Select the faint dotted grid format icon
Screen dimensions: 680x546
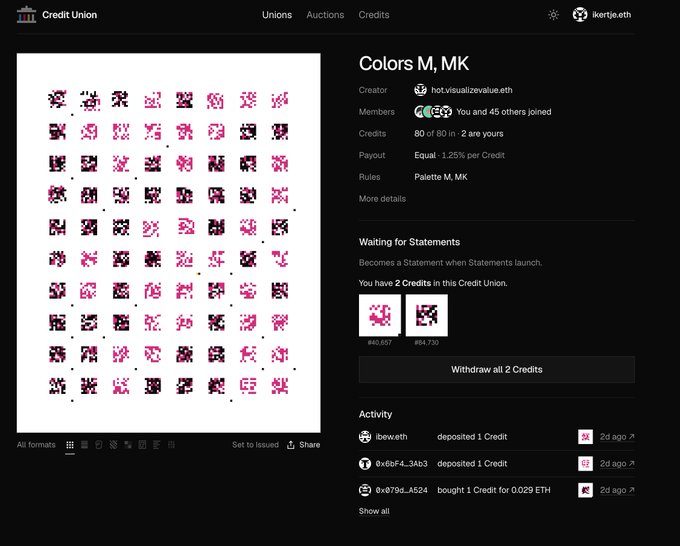coord(171,445)
